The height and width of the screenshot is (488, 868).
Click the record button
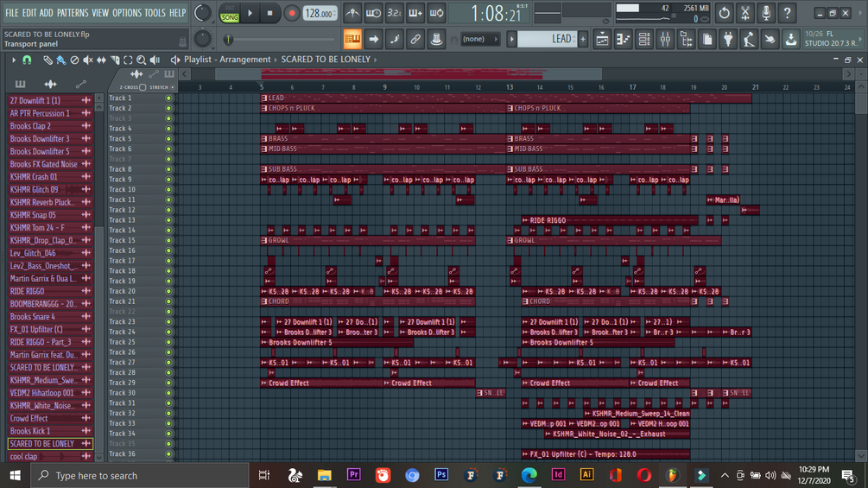click(x=291, y=13)
